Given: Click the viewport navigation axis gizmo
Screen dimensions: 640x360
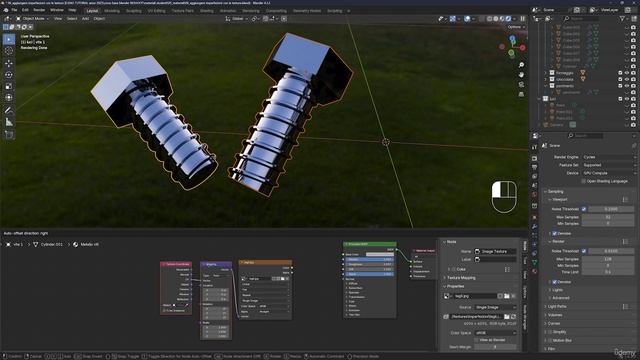Looking at the screenshot, I should coord(512,46).
